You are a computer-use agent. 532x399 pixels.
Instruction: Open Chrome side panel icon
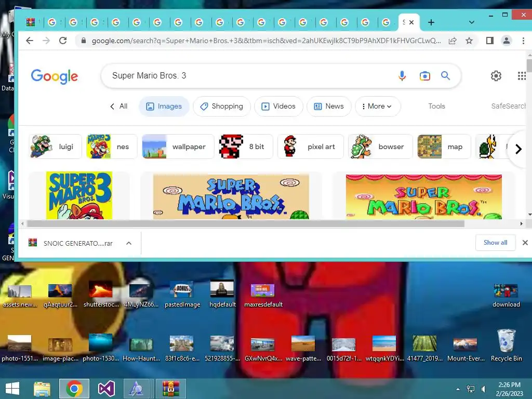click(489, 41)
